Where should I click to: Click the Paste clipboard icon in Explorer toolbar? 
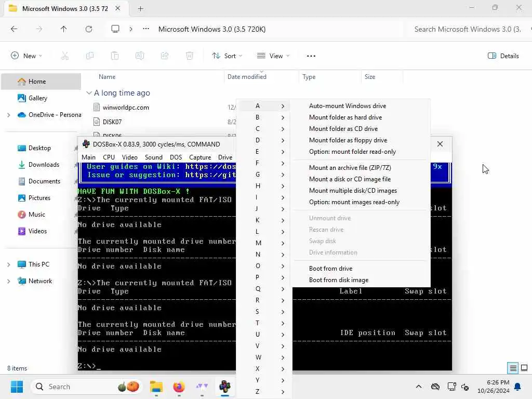tap(115, 56)
